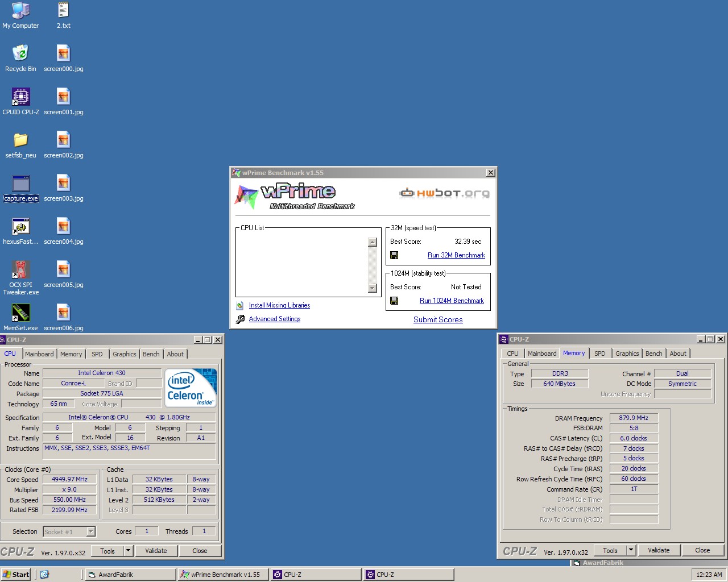This screenshot has height=582, width=728.
Task: Expand Tools dropdown arrow in left CPU-Z
Action: [x=128, y=550]
